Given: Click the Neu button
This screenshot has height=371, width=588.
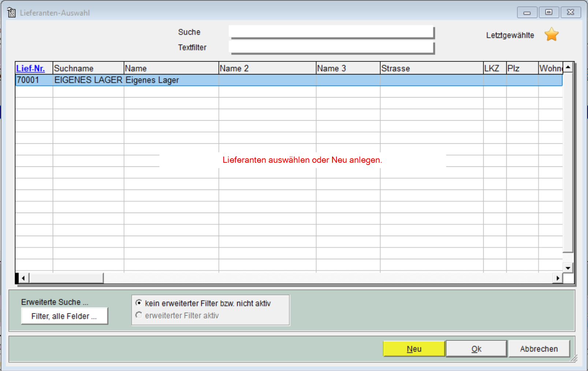Looking at the screenshot, I should 414,349.
